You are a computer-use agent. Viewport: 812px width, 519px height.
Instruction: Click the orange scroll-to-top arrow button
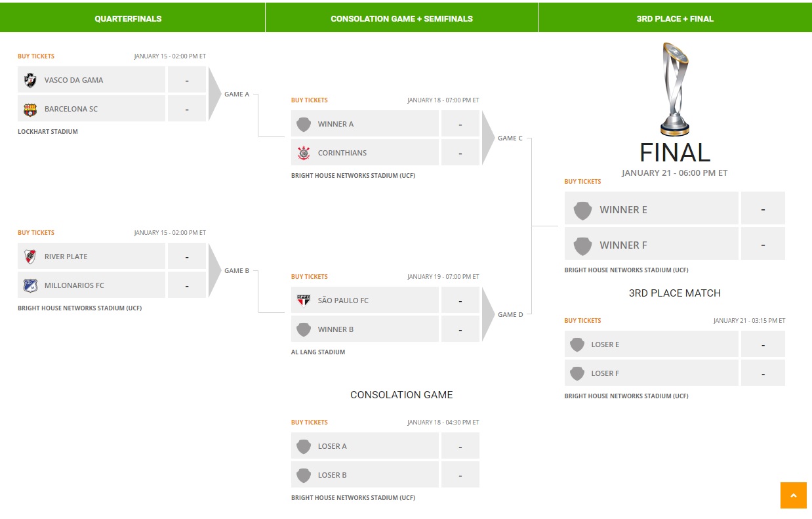(x=793, y=495)
